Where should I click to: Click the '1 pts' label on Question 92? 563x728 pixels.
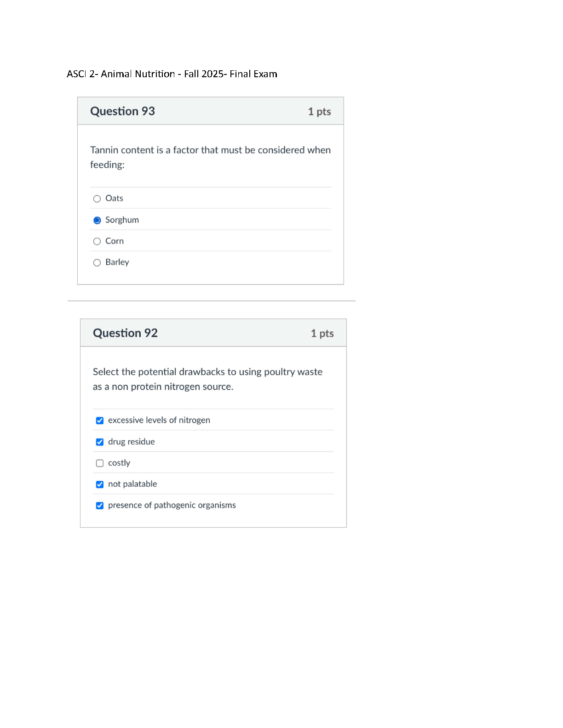click(322, 334)
